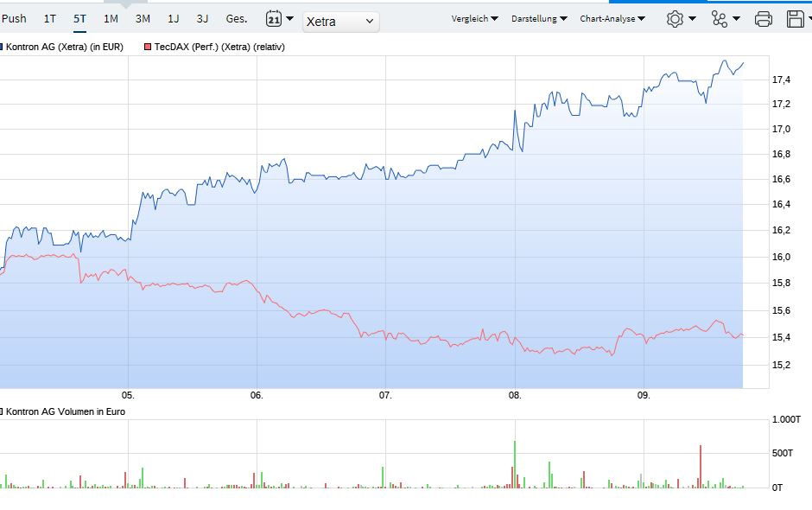Click the 08. date label on the chart axis
This screenshot has height=510, width=812.
coord(517,396)
